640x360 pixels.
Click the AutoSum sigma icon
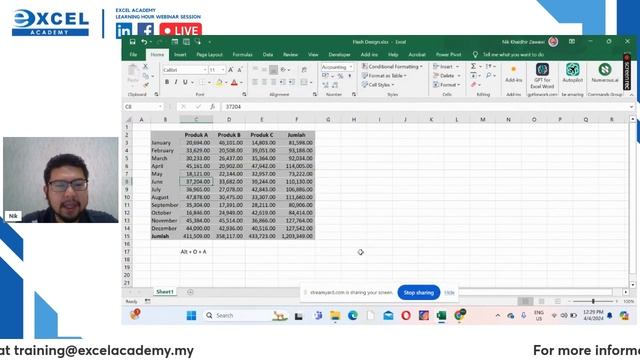473,66
